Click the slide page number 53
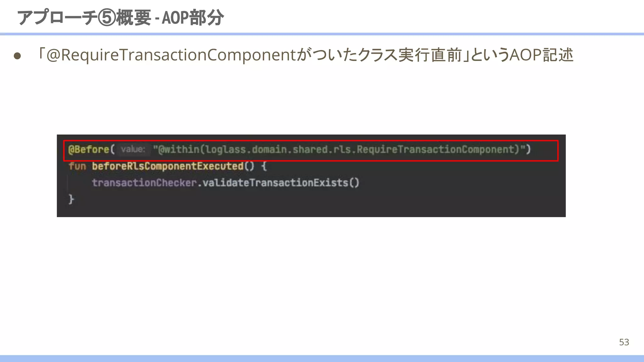 [x=624, y=342]
